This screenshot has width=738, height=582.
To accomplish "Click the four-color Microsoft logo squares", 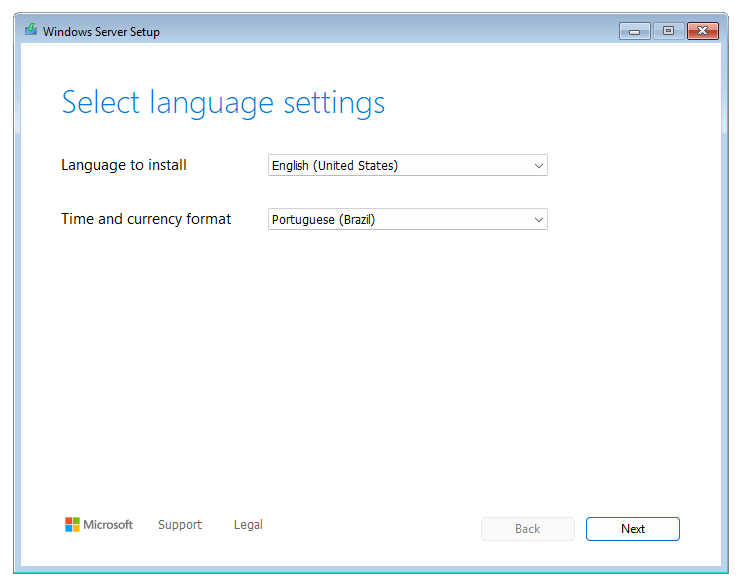I will click(x=72, y=524).
